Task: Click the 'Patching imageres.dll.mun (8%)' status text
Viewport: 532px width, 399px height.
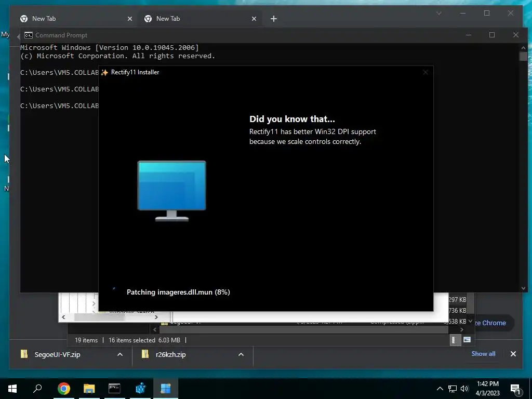Action: pos(178,292)
